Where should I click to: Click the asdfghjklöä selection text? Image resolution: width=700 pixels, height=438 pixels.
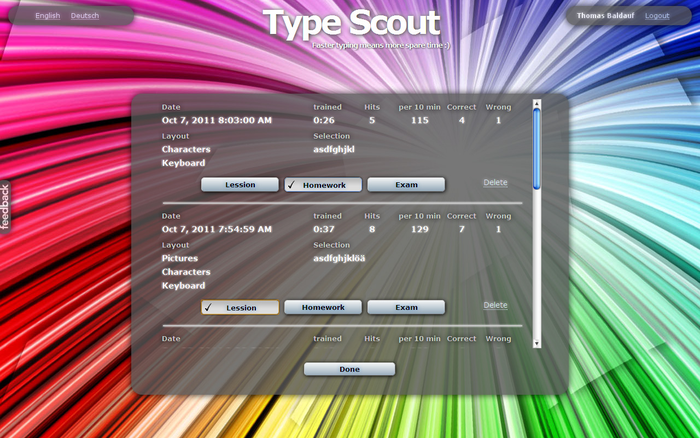tap(339, 258)
